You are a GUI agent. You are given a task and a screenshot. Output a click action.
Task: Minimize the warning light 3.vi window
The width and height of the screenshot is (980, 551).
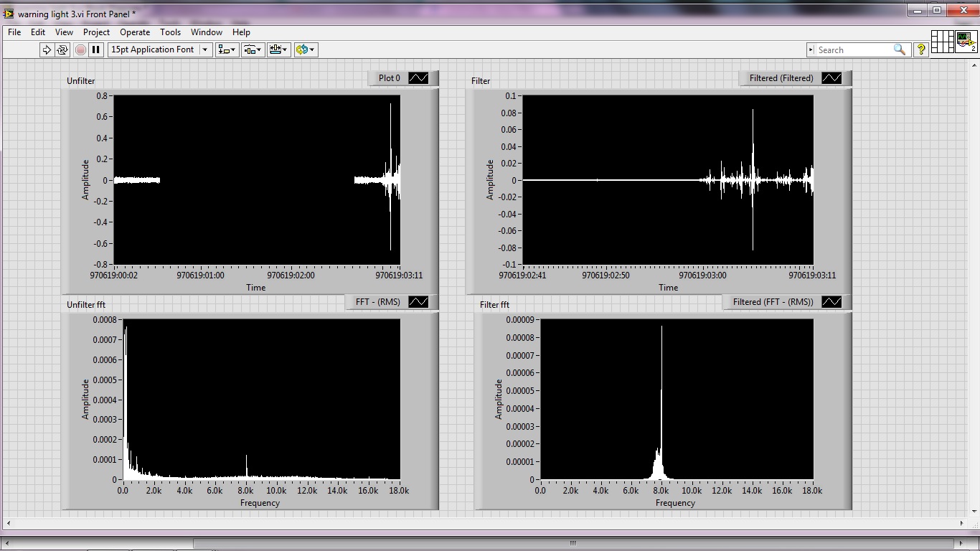pos(917,10)
